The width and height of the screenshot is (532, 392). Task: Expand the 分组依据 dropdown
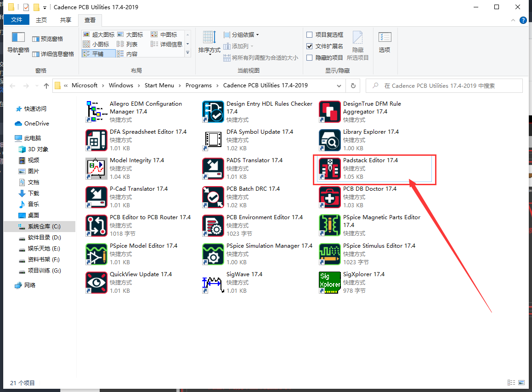tap(242, 35)
